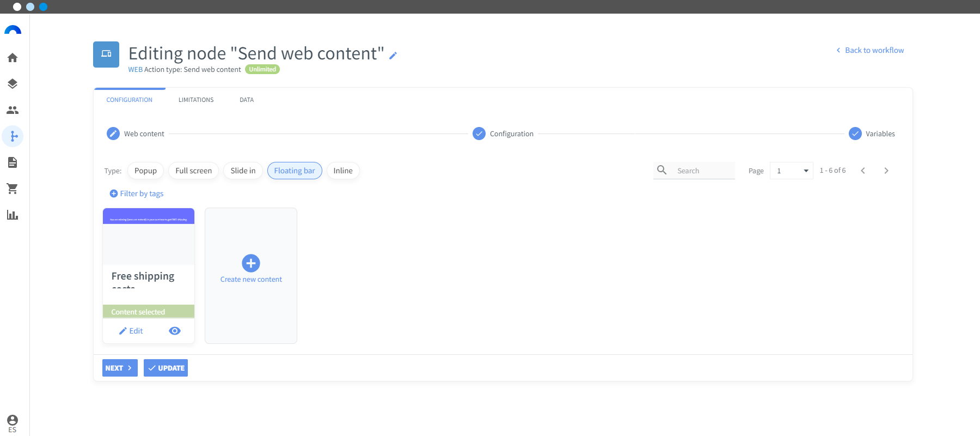Select the Popup type filter
This screenshot has height=436, width=980.
click(145, 171)
